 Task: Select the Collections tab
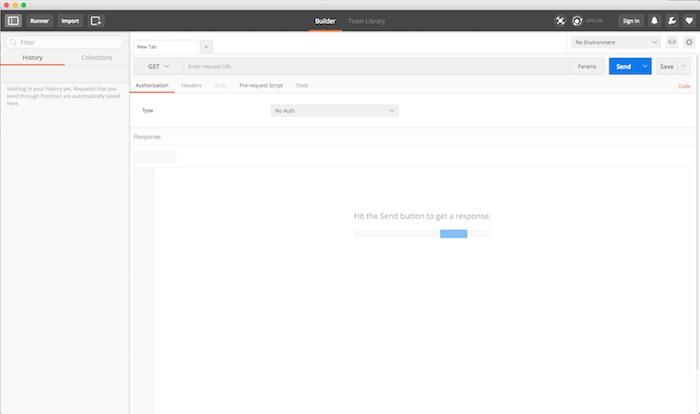(97, 58)
